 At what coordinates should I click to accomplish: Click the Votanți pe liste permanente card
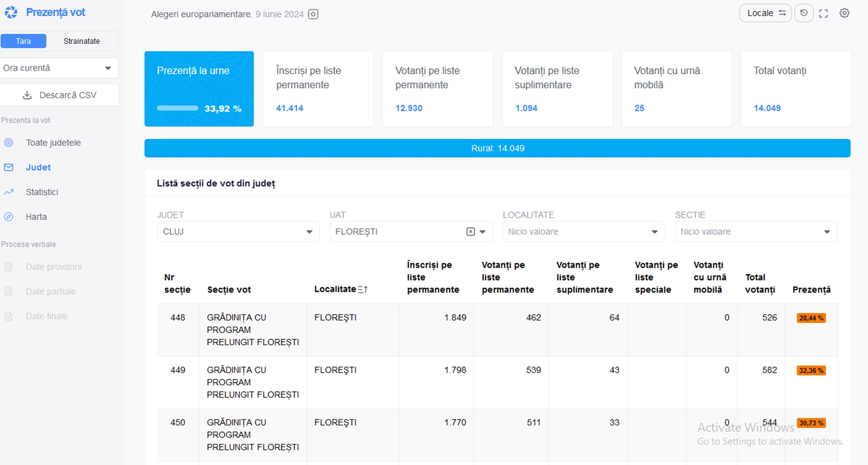click(x=438, y=89)
